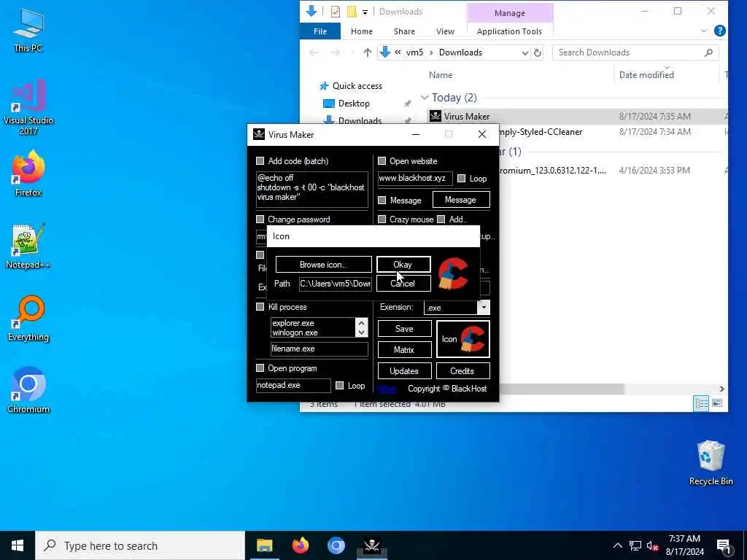Open the View ribbon tab

coord(445,31)
